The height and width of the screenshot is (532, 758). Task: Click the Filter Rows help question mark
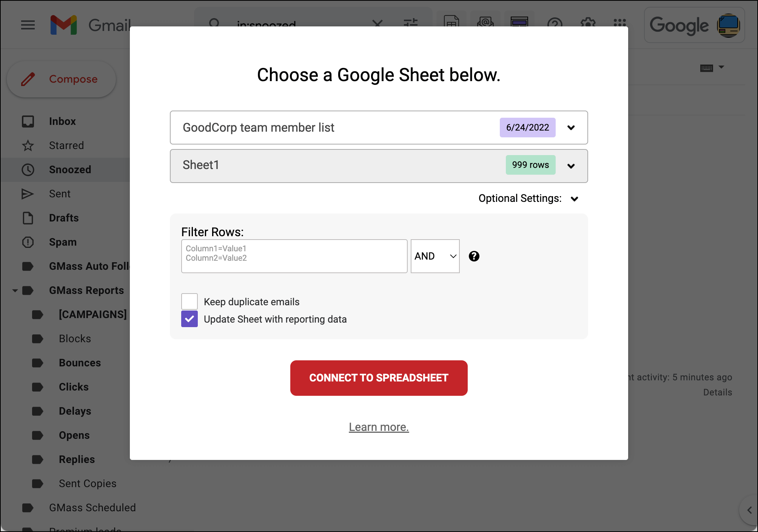pyautogui.click(x=474, y=256)
